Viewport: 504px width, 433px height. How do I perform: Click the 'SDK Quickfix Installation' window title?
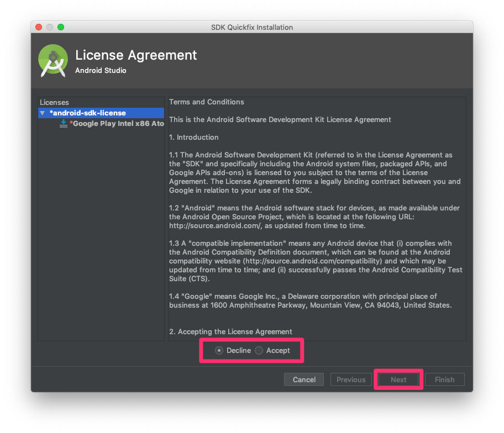coord(252,27)
